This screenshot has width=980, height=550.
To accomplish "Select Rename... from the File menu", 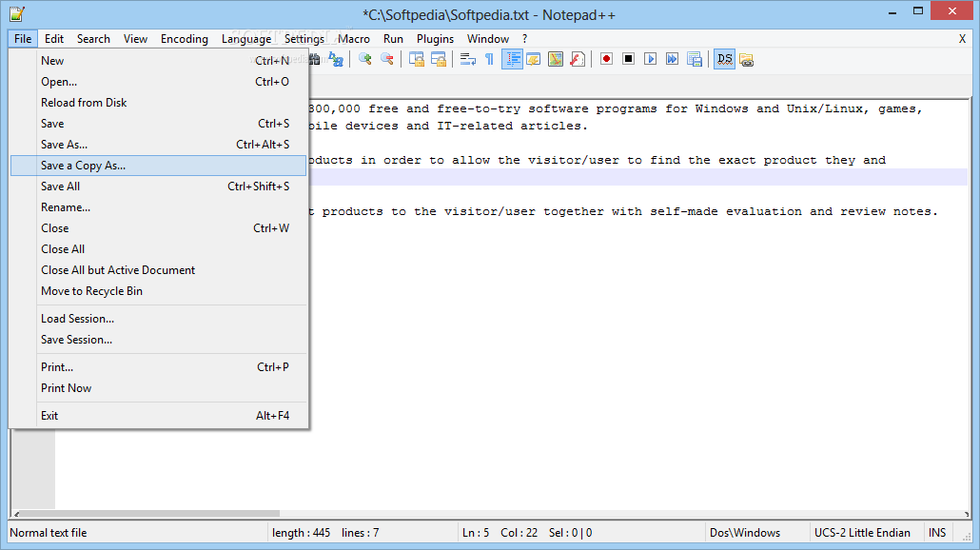I will pos(159,206).
